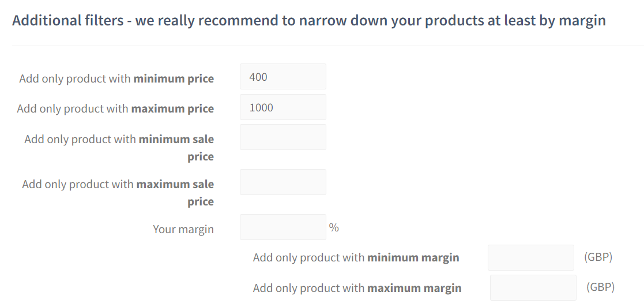Viewport: 644px width, 307px height.
Task: Click the (GBP) unit next to maximum margin
Action: (600, 287)
